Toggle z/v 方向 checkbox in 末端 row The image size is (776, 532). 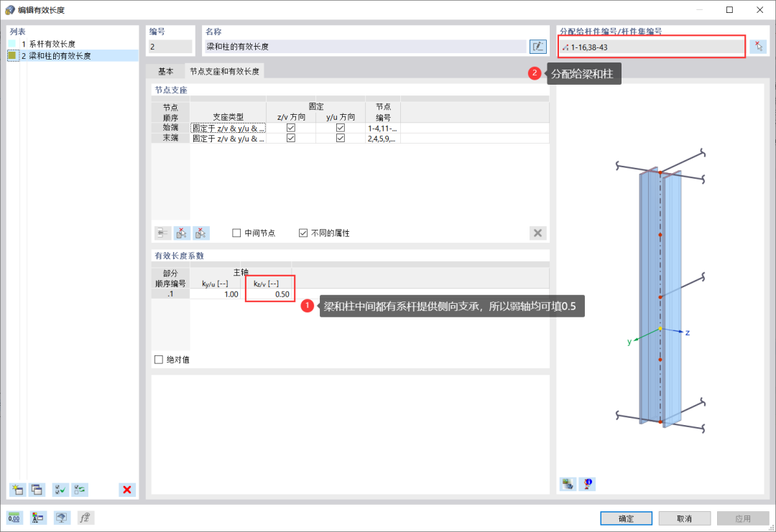coord(291,139)
